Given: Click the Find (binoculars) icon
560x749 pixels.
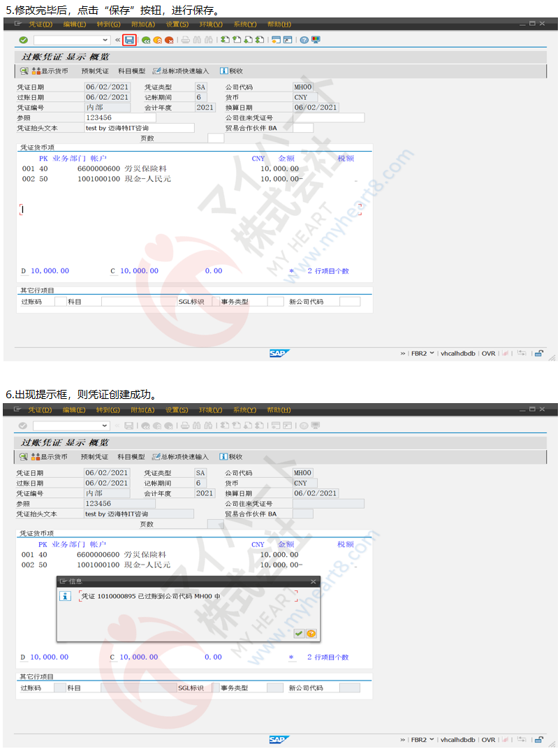Looking at the screenshot, I should [x=196, y=40].
